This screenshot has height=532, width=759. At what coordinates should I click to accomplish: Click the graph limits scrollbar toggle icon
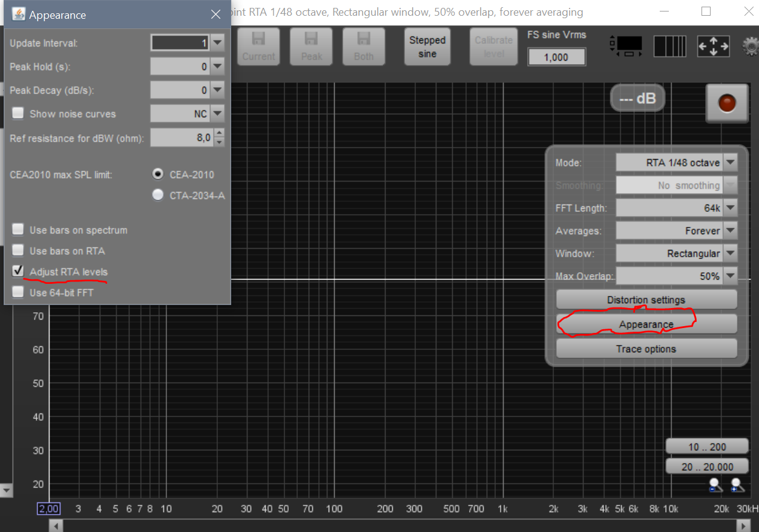pos(627,47)
